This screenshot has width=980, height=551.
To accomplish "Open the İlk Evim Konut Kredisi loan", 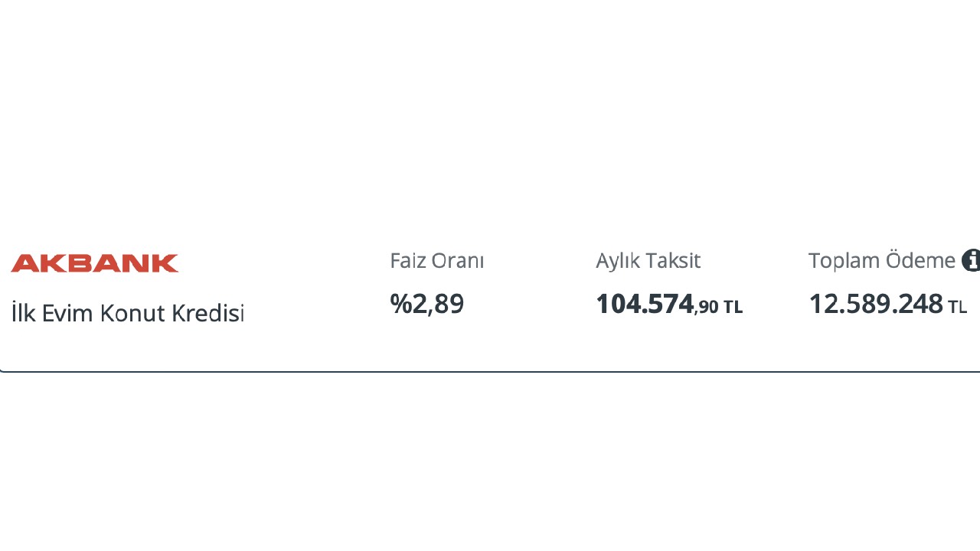I will (x=128, y=313).
